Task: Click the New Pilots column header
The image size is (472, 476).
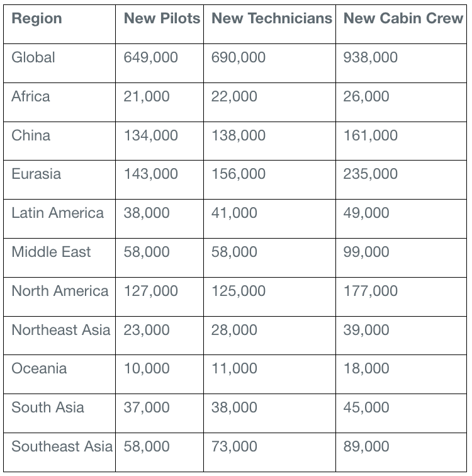Action: pyautogui.click(x=162, y=18)
